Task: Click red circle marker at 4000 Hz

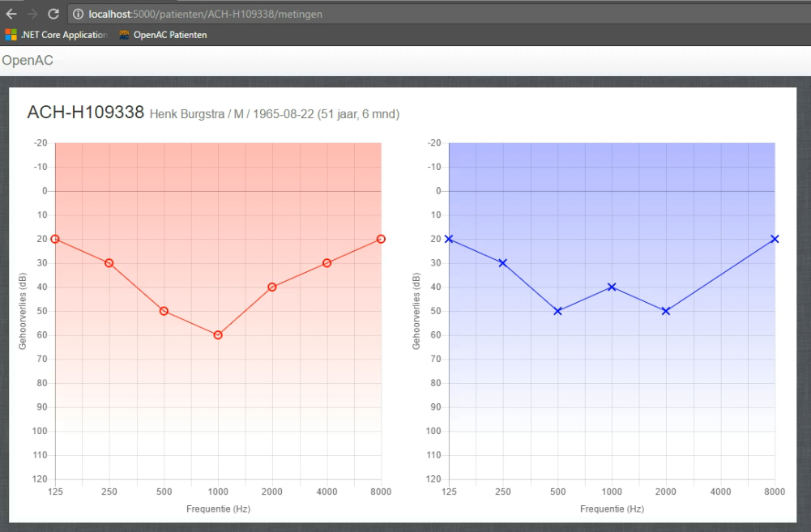Action: click(327, 263)
